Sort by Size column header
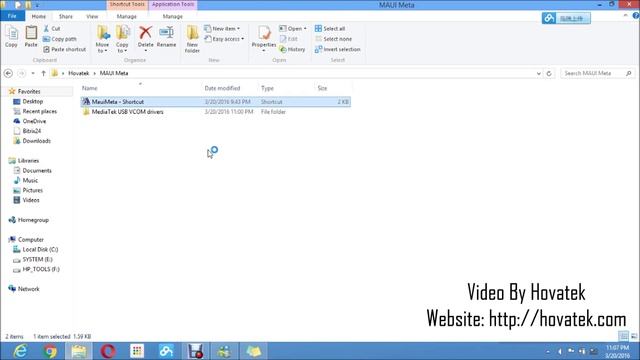The image size is (640, 360). click(322, 88)
